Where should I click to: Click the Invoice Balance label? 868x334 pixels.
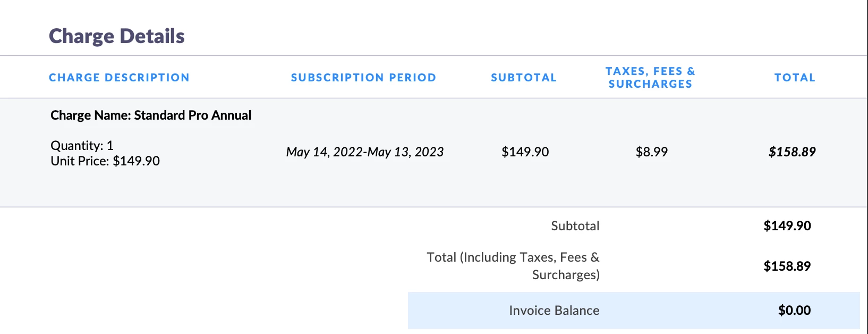pyautogui.click(x=554, y=311)
